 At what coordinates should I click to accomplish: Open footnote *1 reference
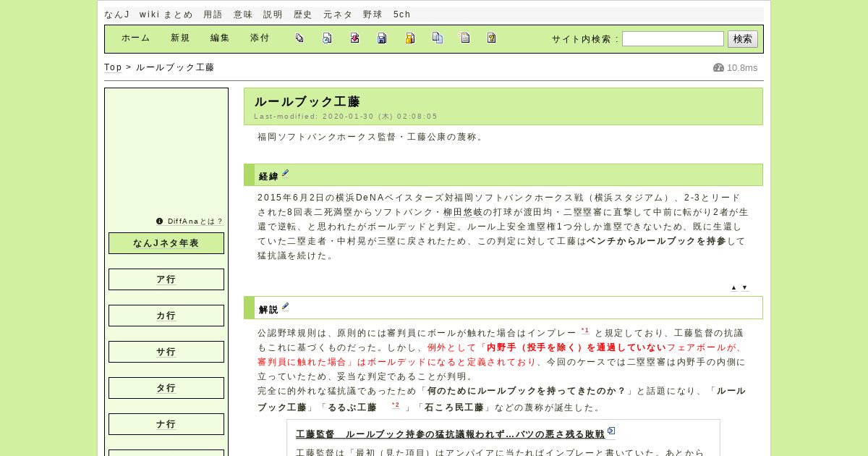pyautogui.click(x=585, y=330)
